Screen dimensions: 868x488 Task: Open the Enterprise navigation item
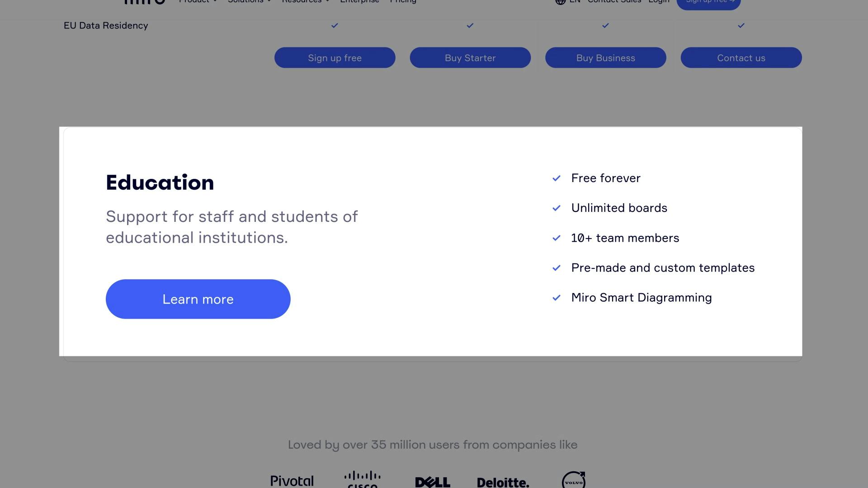pyautogui.click(x=359, y=1)
